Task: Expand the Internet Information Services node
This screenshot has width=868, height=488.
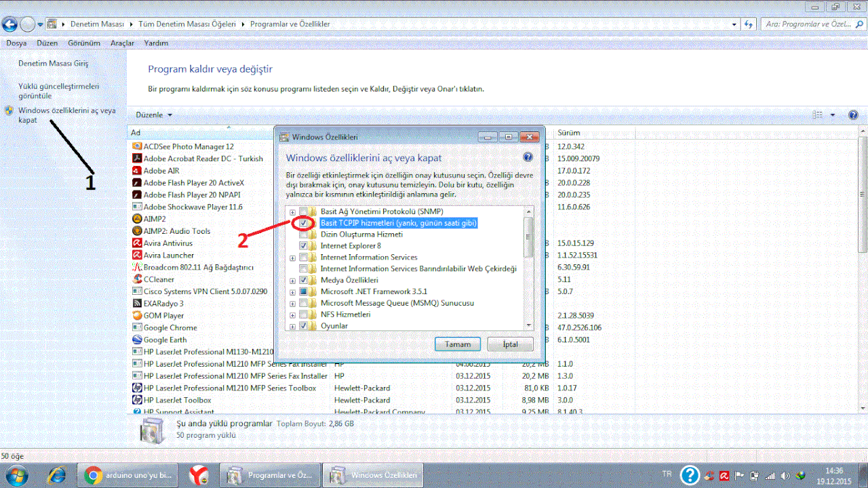Action: (292, 258)
